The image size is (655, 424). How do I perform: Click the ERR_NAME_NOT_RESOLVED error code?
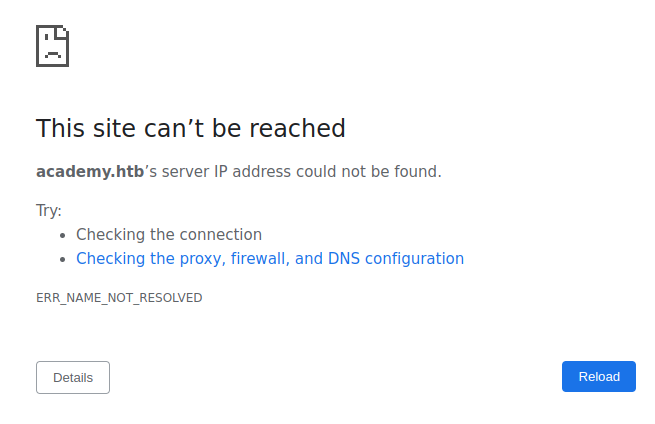coord(119,298)
